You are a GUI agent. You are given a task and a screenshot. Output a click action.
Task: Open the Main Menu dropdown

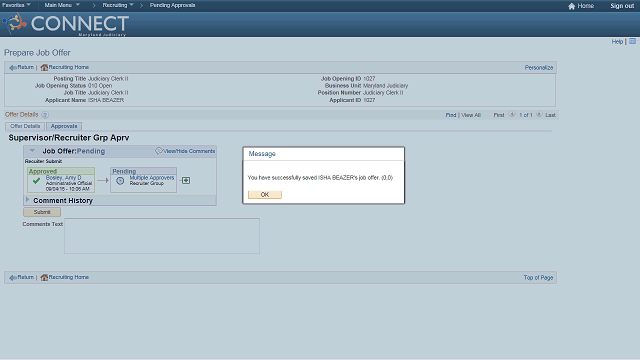pos(62,5)
